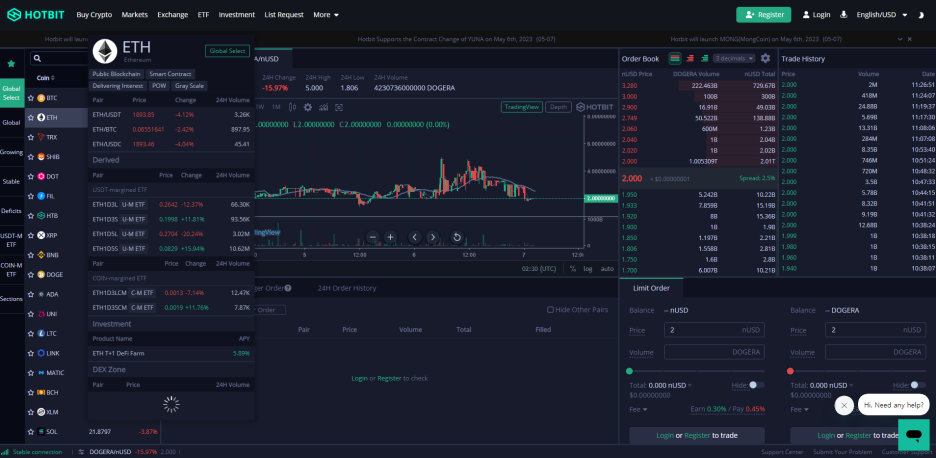The image size is (936, 458).
Task: Switch theme with the moon icon
Action: pyautogui.click(x=921, y=15)
